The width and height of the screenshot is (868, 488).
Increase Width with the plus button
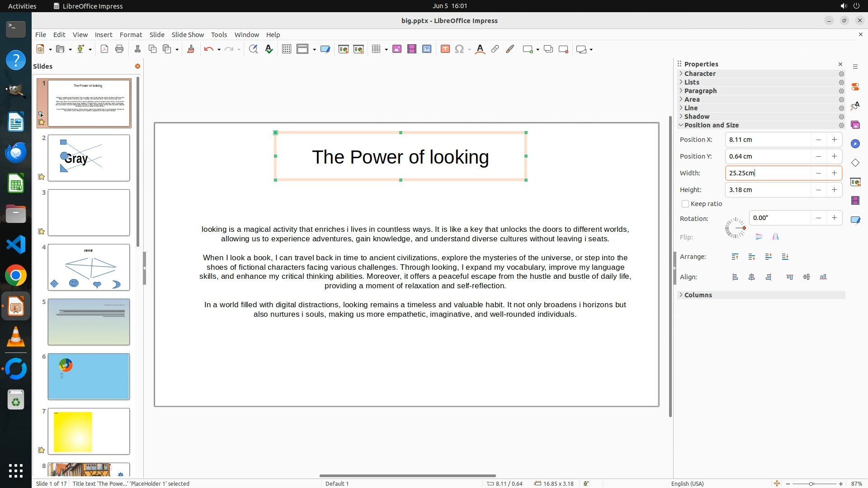834,173
